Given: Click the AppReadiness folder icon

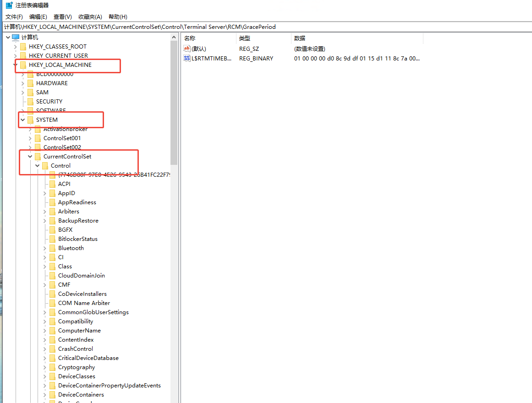Looking at the screenshot, I should (52, 202).
